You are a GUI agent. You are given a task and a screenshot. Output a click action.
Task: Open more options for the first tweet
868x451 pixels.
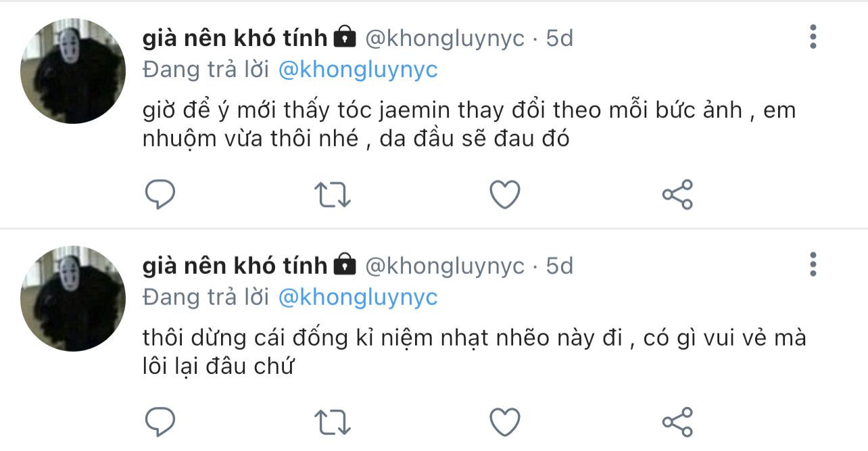click(813, 37)
